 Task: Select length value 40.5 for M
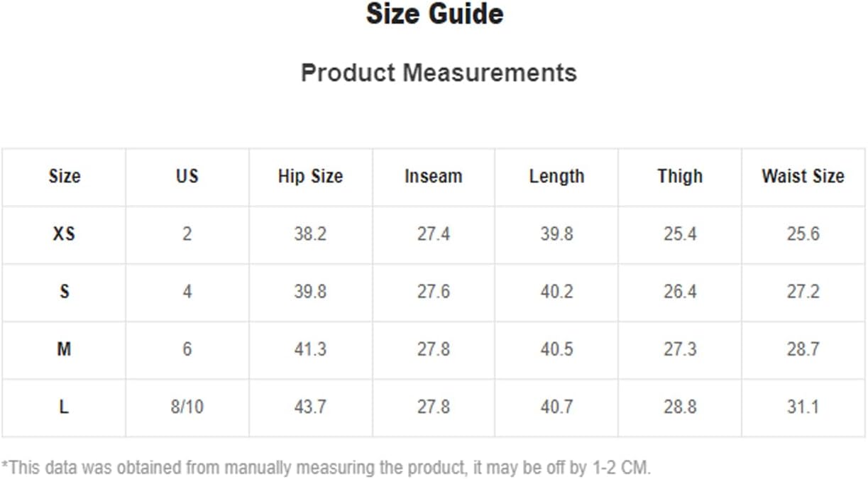tap(556, 349)
